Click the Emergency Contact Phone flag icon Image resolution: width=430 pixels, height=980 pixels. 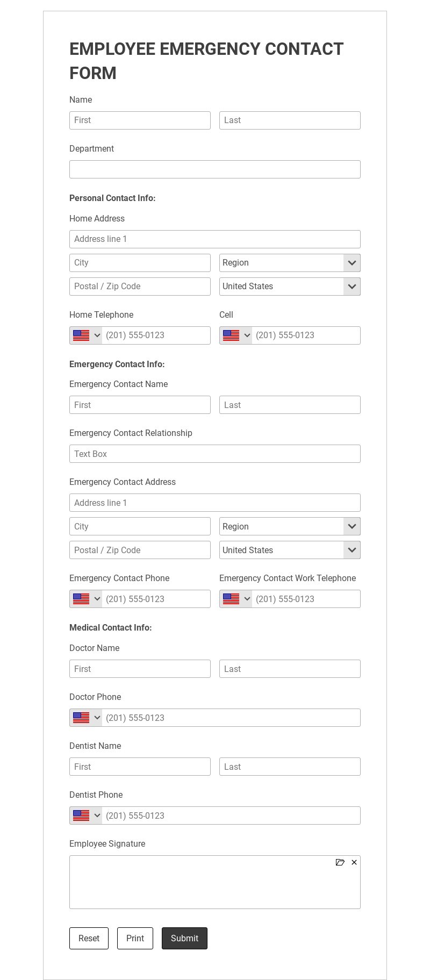tap(81, 599)
